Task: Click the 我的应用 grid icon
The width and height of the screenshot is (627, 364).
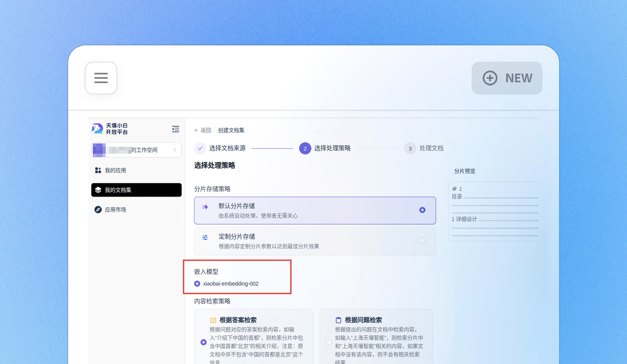Action: (98, 170)
